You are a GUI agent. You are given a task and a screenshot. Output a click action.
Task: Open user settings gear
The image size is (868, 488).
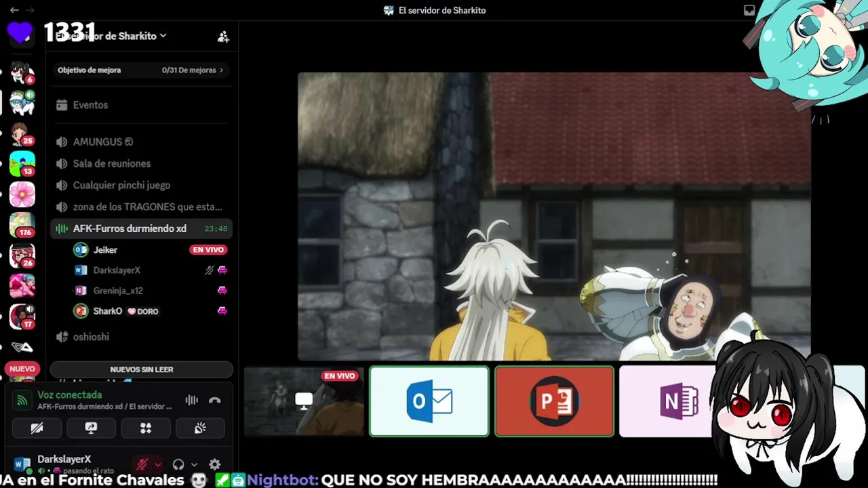tap(214, 464)
